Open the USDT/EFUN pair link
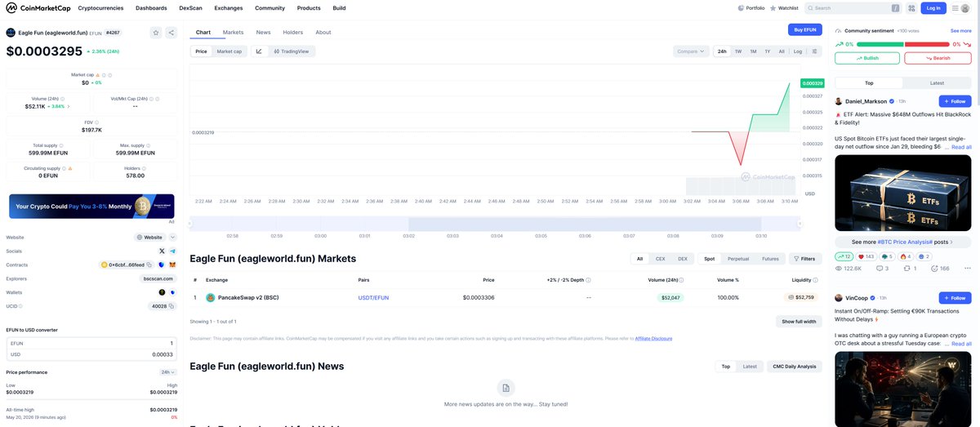Screen dimensions: 980x427 (373, 298)
